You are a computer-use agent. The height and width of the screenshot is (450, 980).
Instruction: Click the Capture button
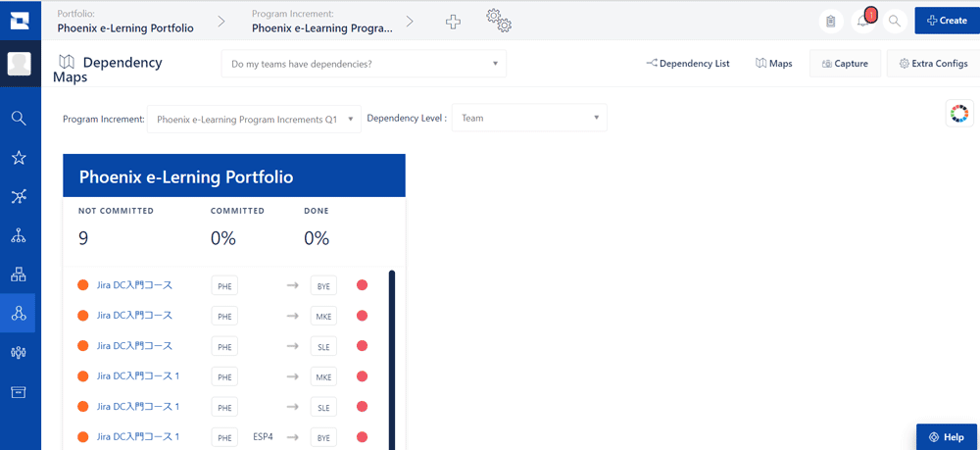(x=845, y=63)
